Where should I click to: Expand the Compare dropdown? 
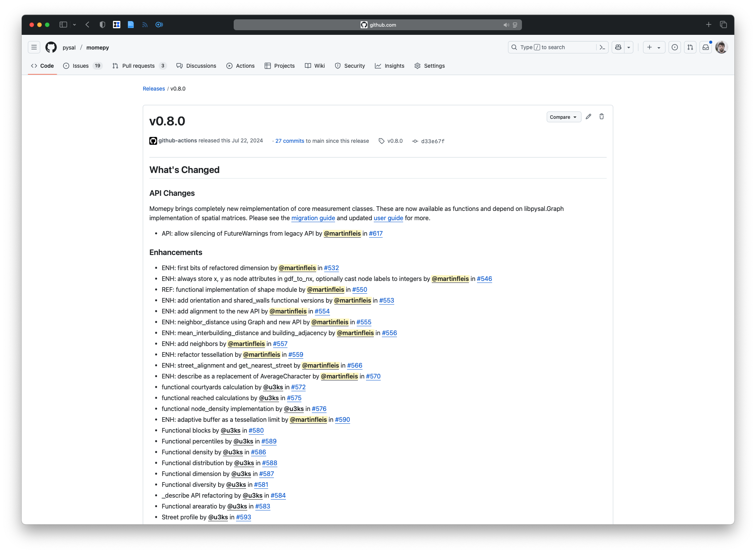pyautogui.click(x=563, y=117)
